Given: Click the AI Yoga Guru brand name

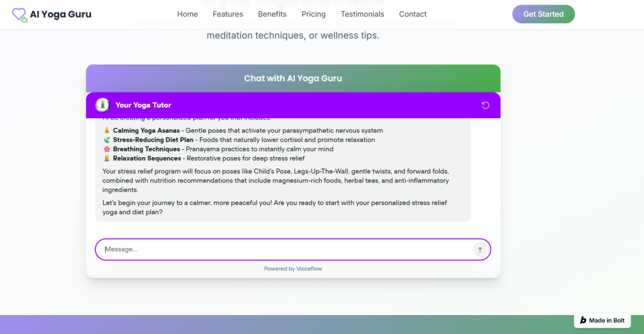Looking at the screenshot, I should tap(60, 14).
